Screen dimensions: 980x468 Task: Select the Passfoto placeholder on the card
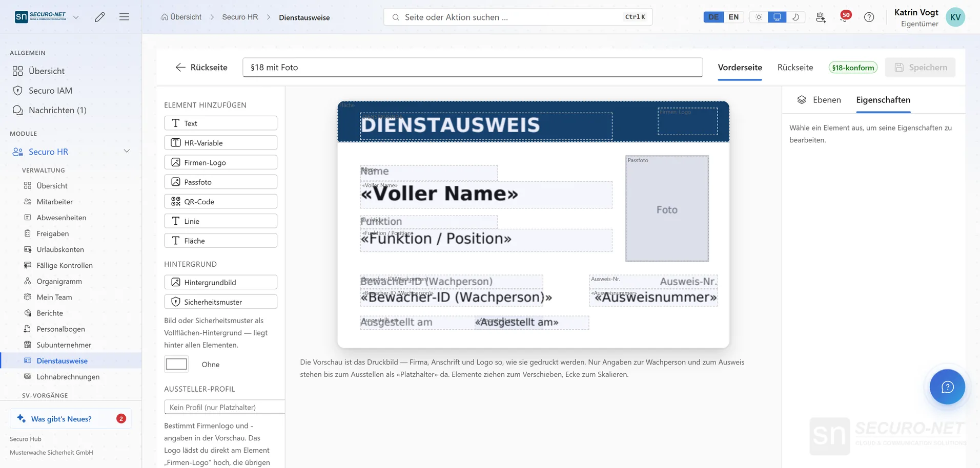click(667, 208)
